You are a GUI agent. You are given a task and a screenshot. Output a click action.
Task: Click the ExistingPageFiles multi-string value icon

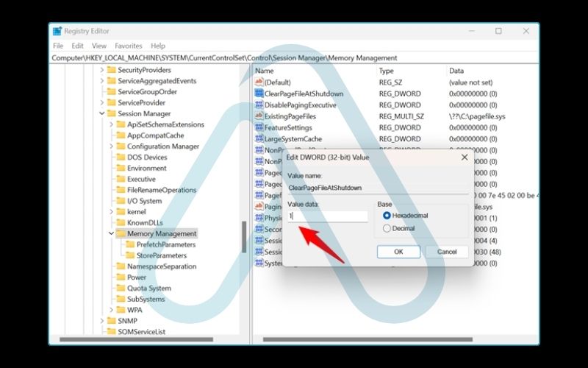(259, 116)
